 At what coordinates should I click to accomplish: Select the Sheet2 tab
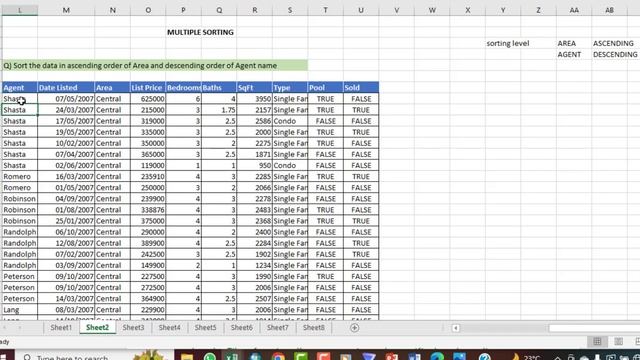point(98,327)
